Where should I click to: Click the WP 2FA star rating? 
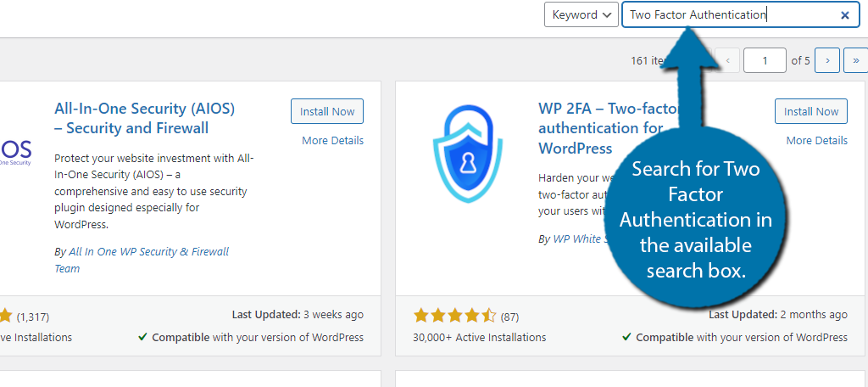point(454,317)
